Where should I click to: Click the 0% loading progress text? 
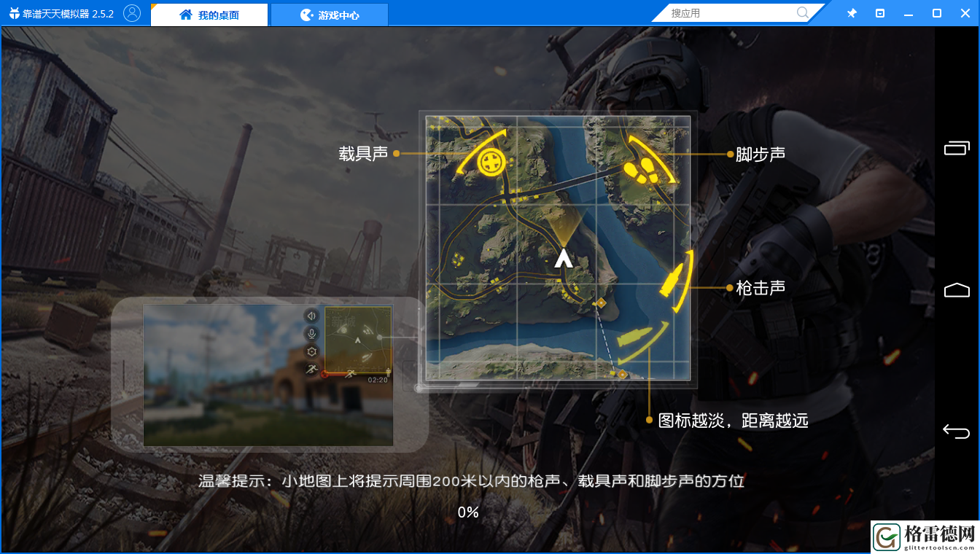tap(468, 512)
